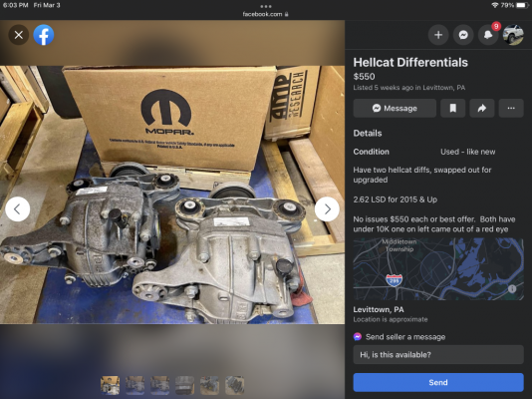This screenshot has width=532, height=399.
Task: Share the listing using the arrow icon
Action: point(482,109)
